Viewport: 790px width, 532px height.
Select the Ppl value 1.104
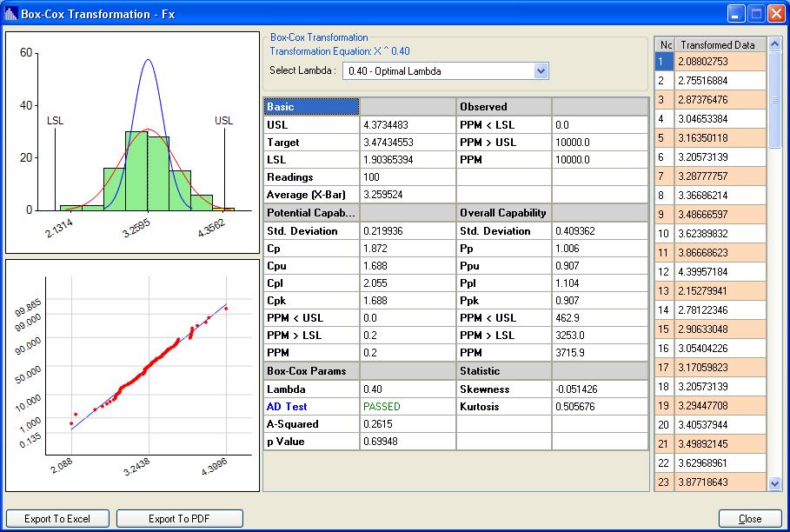(600, 283)
